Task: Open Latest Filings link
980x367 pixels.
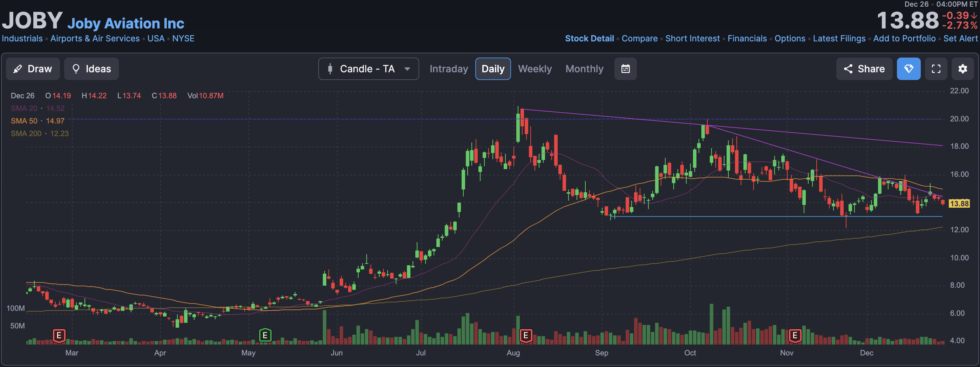Action: (839, 39)
